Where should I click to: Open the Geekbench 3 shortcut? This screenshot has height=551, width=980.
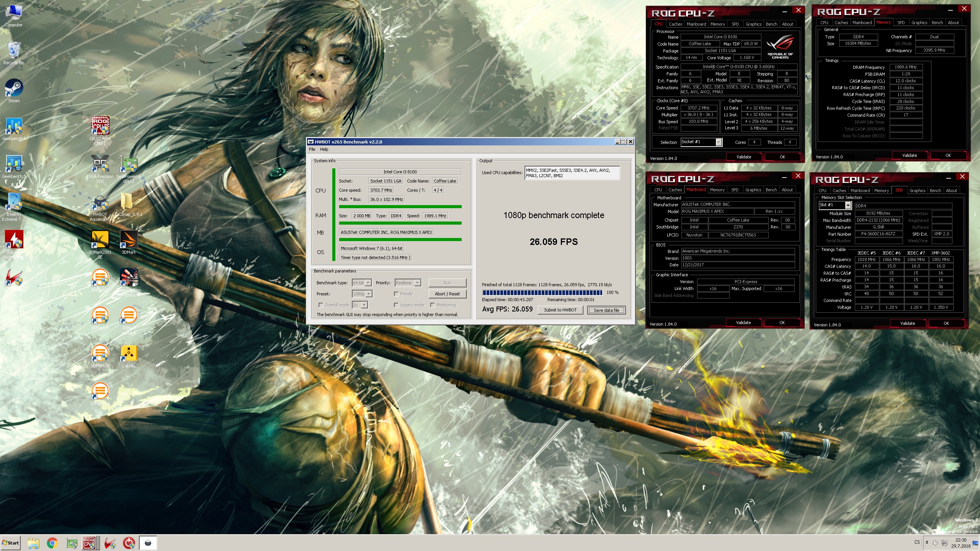point(14,167)
